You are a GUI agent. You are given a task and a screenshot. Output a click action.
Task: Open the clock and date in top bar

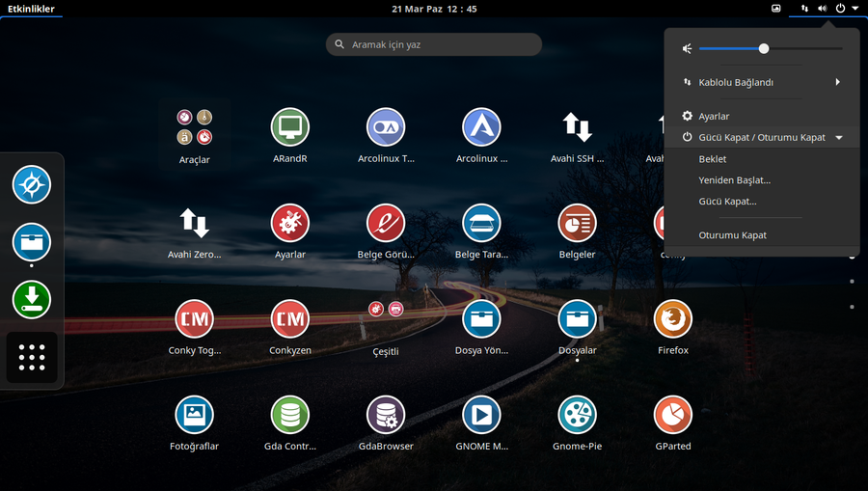click(434, 9)
